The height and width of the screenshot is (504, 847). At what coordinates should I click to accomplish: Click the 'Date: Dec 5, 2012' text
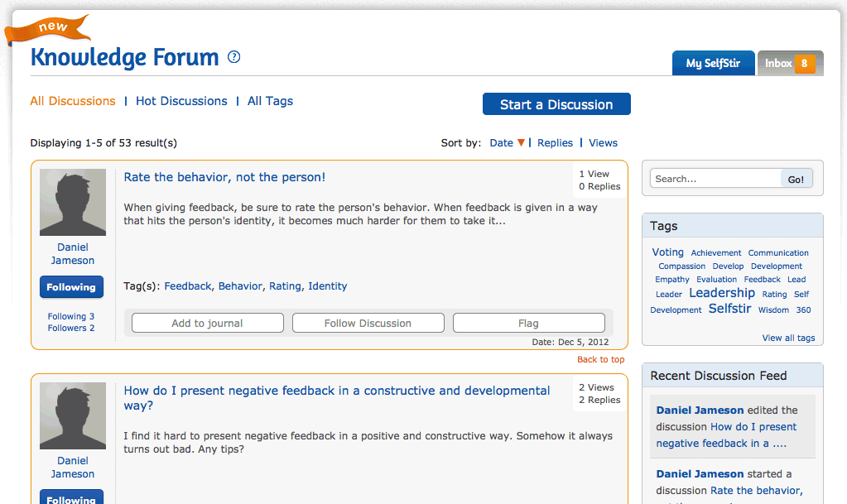570,342
